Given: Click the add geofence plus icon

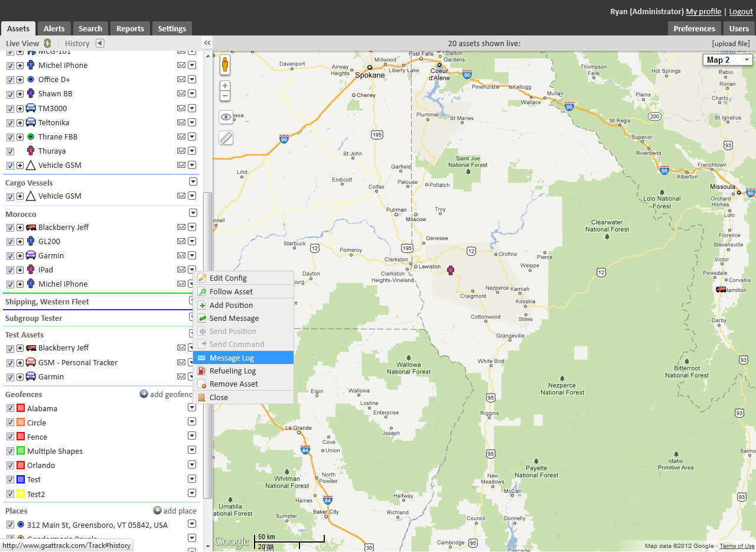Looking at the screenshot, I should pyautogui.click(x=144, y=394).
